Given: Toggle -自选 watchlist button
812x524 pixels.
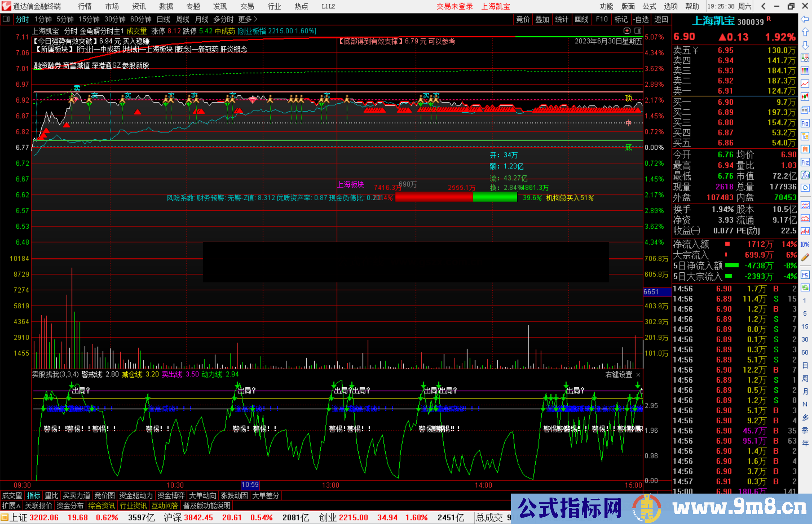Looking at the screenshot, I should tap(641, 19).
